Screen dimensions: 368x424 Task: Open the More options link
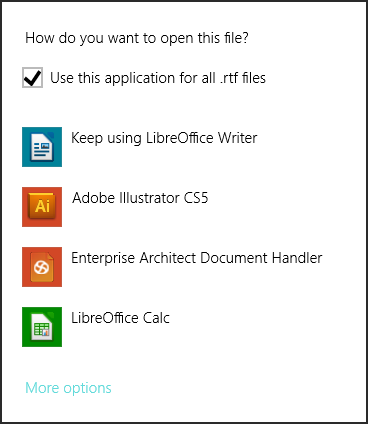coord(68,388)
